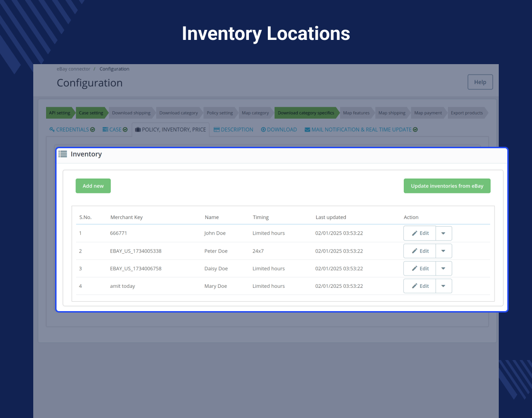532x418 pixels.
Task: Go to Map features step
Action: tap(356, 113)
